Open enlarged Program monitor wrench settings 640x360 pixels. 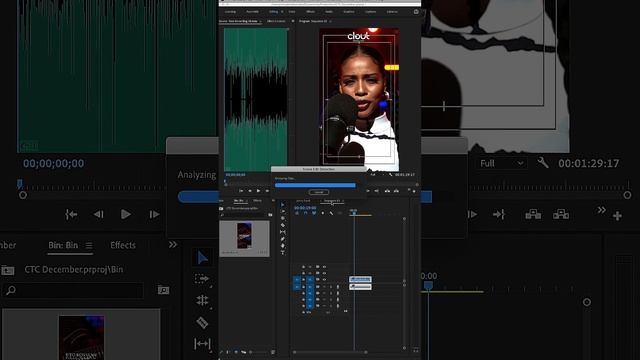pos(542,163)
